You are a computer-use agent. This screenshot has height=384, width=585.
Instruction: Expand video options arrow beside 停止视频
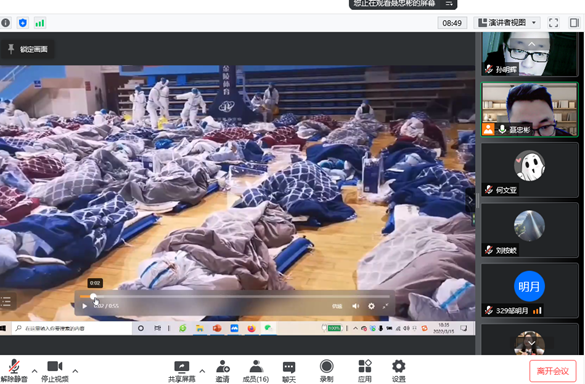click(x=75, y=371)
